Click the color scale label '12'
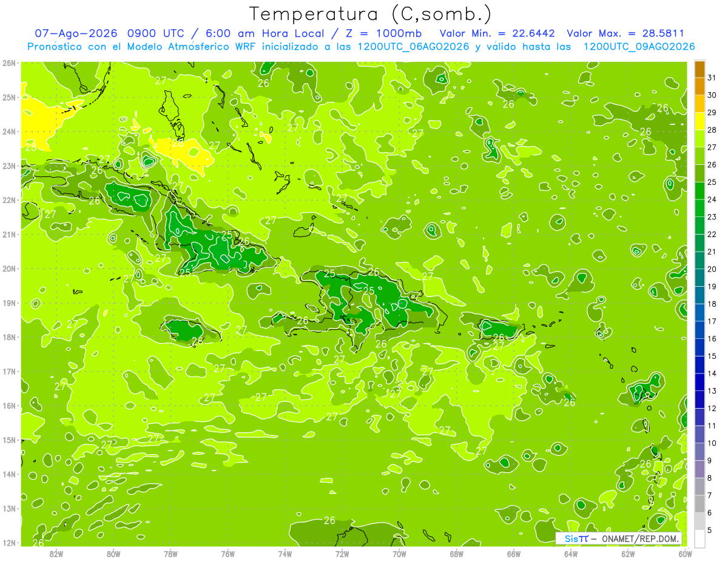This screenshot has height=562, width=728. [712, 408]
